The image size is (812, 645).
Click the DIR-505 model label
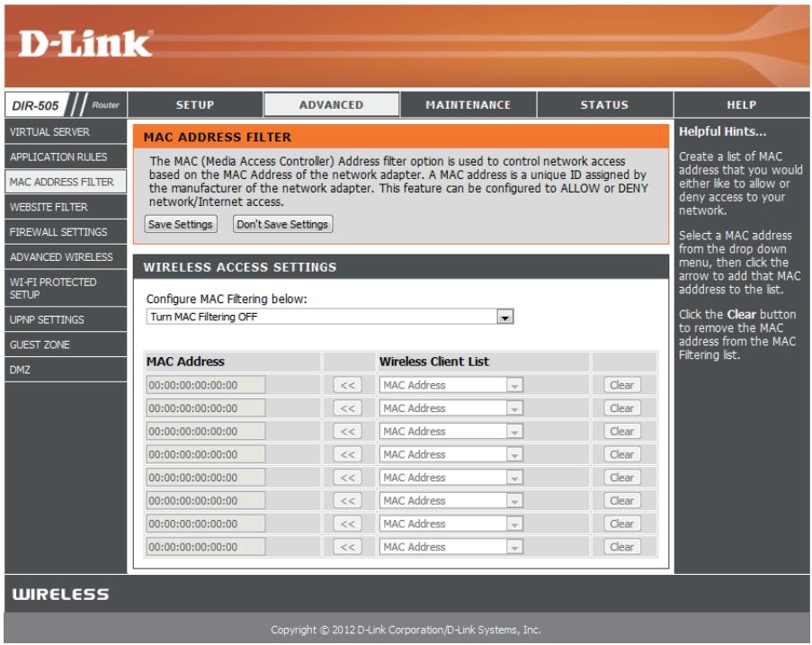[35, 105]
